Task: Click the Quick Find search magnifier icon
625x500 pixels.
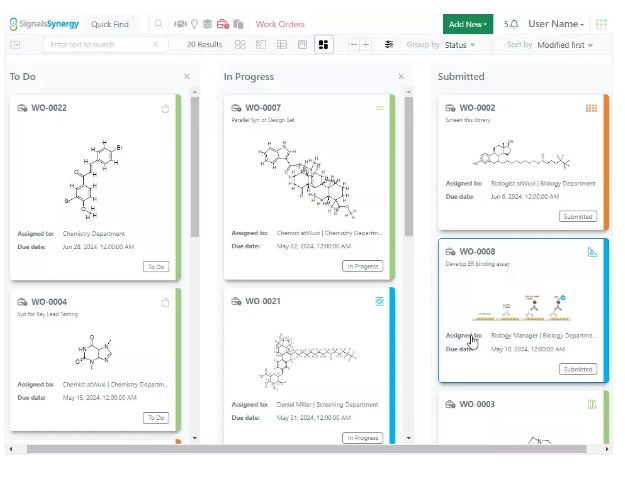Action: (158, 24)
